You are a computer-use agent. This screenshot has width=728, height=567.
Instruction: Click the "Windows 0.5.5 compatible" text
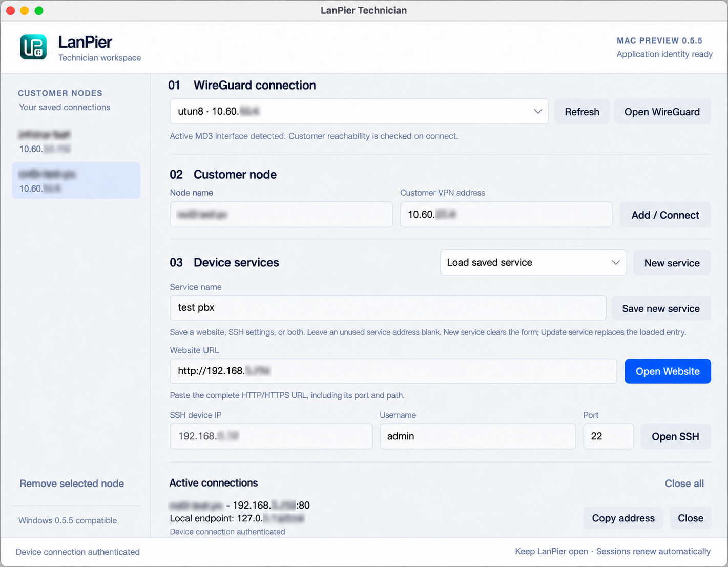[68, 520]
